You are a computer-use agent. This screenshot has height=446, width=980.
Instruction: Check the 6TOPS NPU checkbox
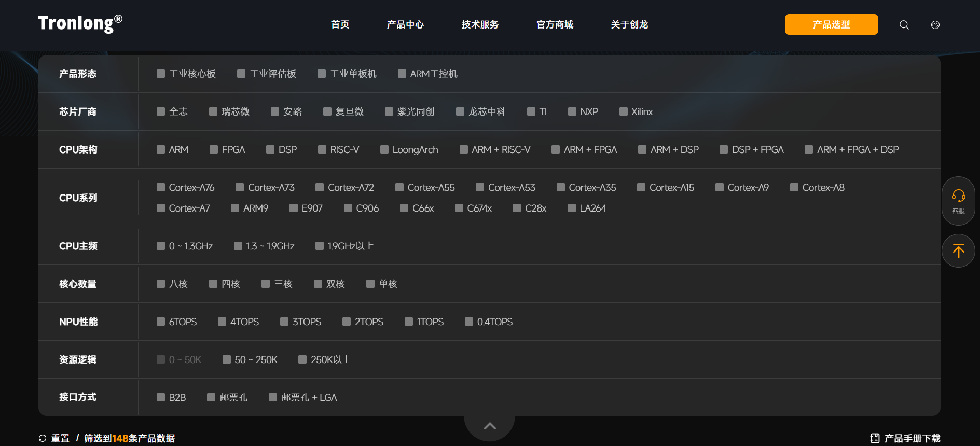pos(161,322)
